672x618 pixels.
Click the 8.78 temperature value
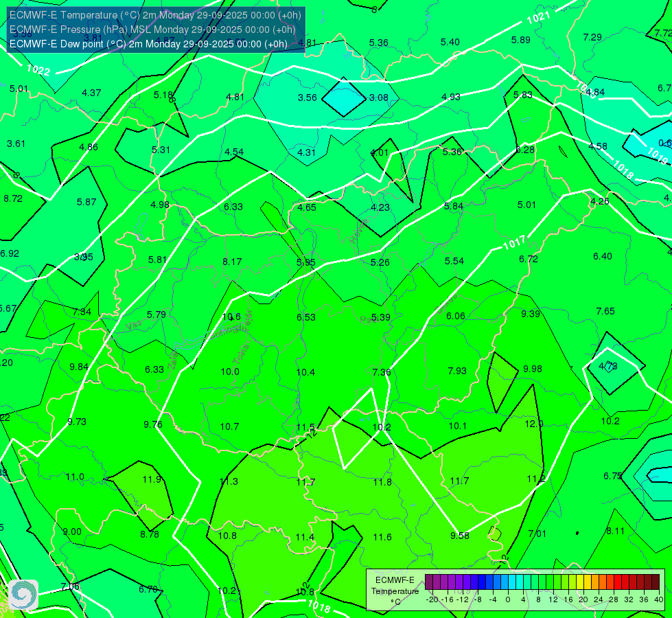click(x=150, y=534)
